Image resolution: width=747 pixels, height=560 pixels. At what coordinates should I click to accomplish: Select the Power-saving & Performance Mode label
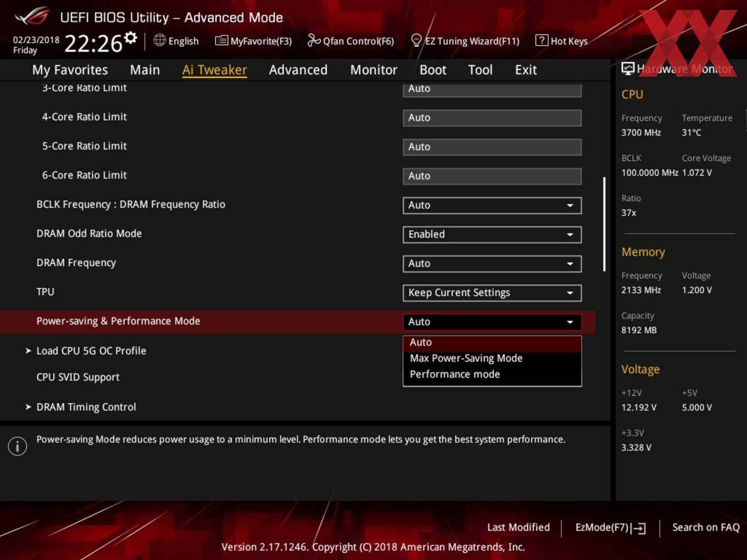click(118, 321)
